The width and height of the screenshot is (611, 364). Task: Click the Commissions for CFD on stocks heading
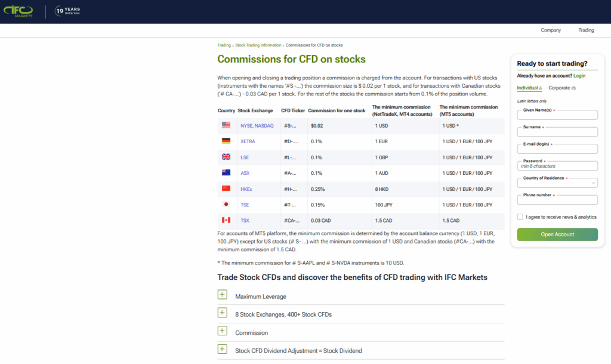(291, 59)
